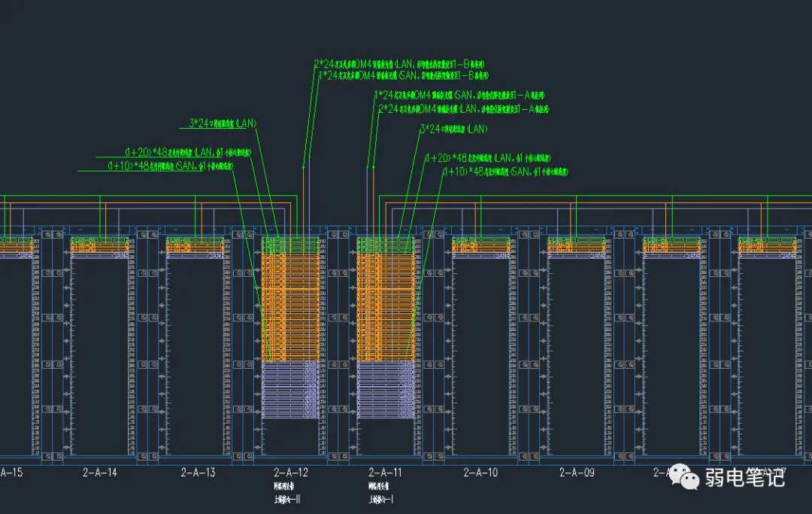Select the orange patch panel block in rack 2-A-12
This screenshot has height=514, width=812.
click(x=290, y=307)
